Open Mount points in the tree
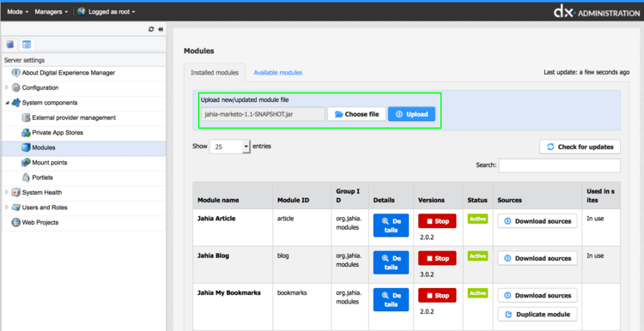Image resolution: width=644 pixels, height=331 pixels. pyautogui.click(x=49, y=162)
